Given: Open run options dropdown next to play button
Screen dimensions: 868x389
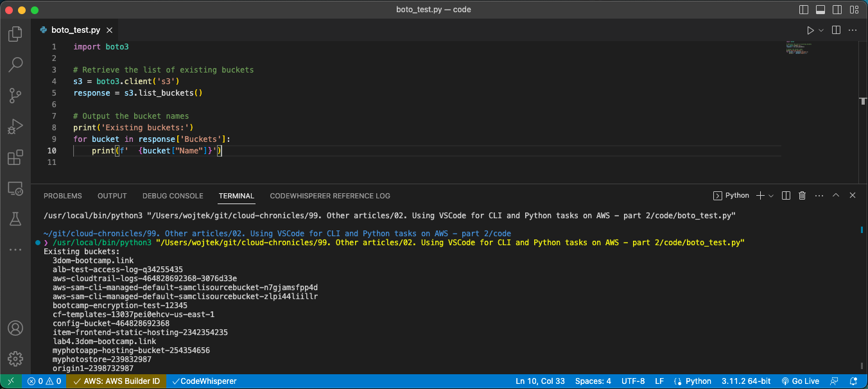Looking at the screenshot, I should click(x=821, y=30).
